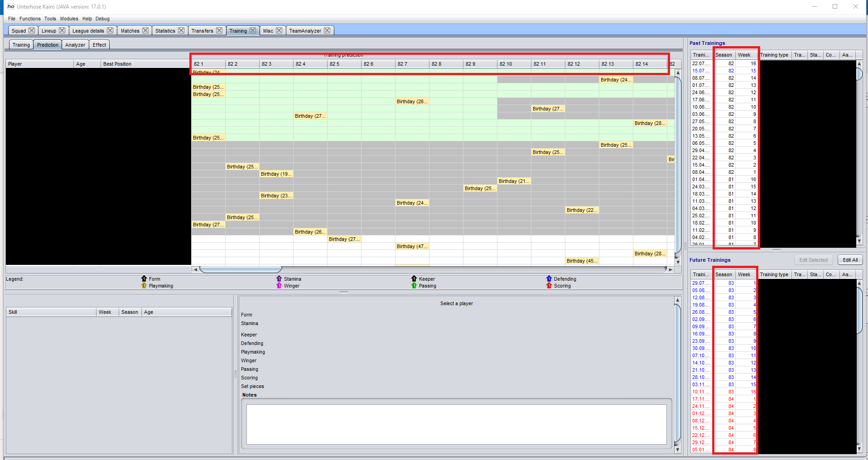
Task: Close the Matches tab
Action: click(x=145, y=30)
